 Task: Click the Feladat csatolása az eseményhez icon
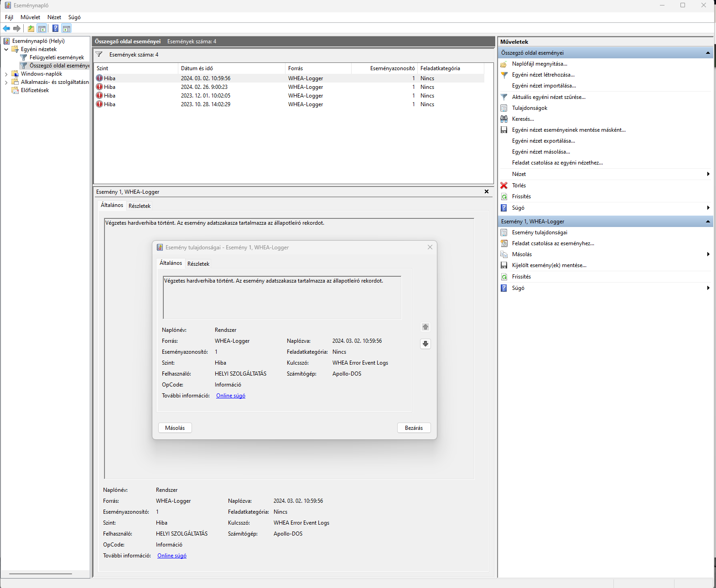(504, 243)
